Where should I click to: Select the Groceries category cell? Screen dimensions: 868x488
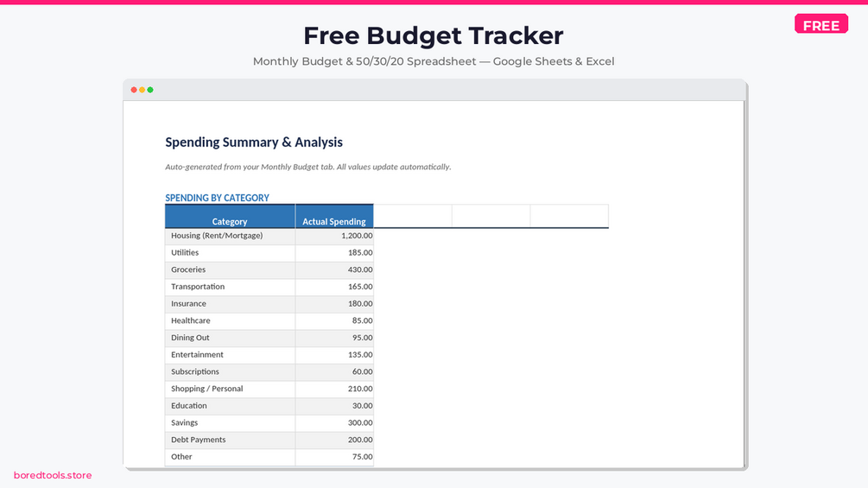230,270
